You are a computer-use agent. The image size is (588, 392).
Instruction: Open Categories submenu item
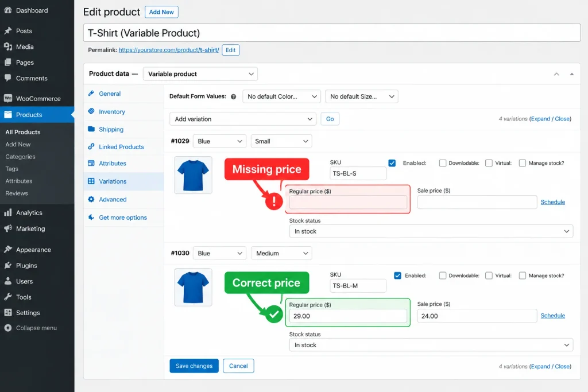tap(20, 157)
